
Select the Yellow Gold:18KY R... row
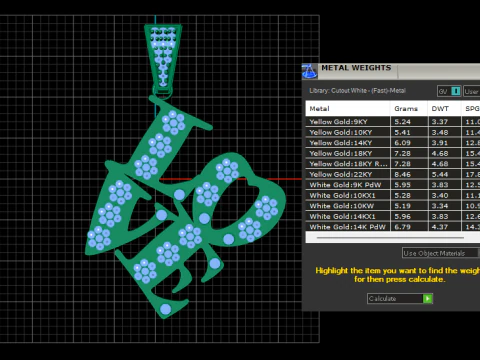coord(393,164)
